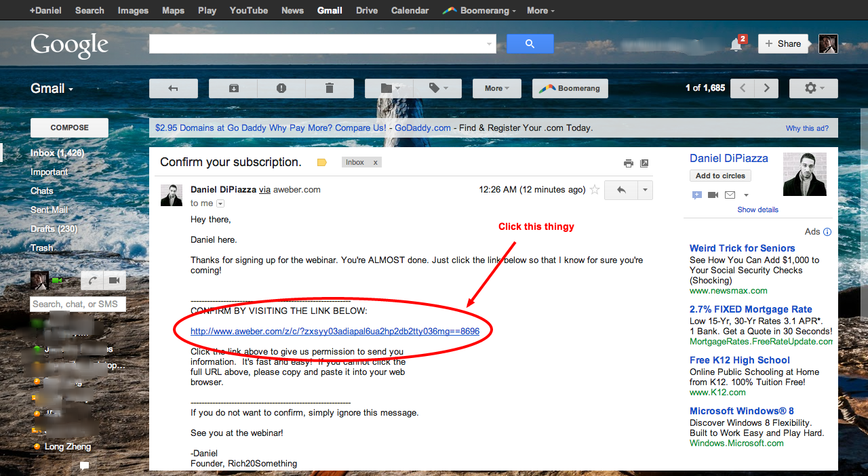Report spam using the exclamation icon
Viewport: 868px width, 476px height.
281,88
